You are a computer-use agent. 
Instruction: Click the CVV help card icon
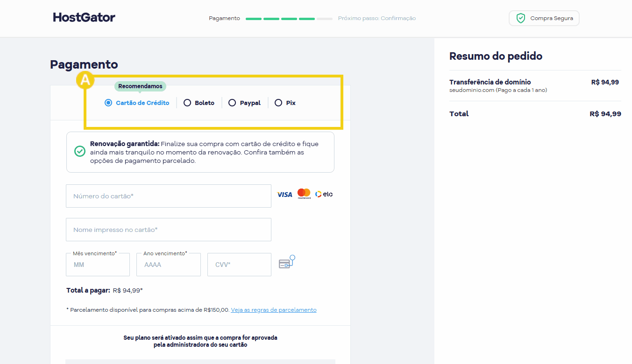pos(287,262)
